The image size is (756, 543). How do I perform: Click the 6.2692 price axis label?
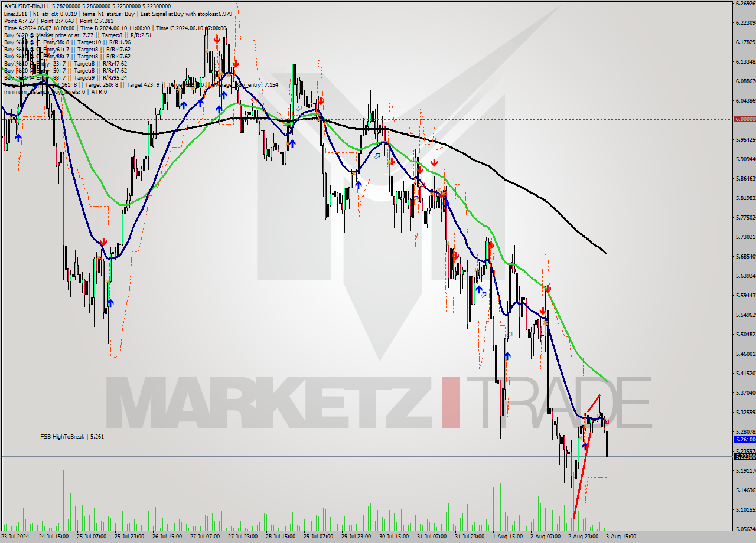[746, 3]
